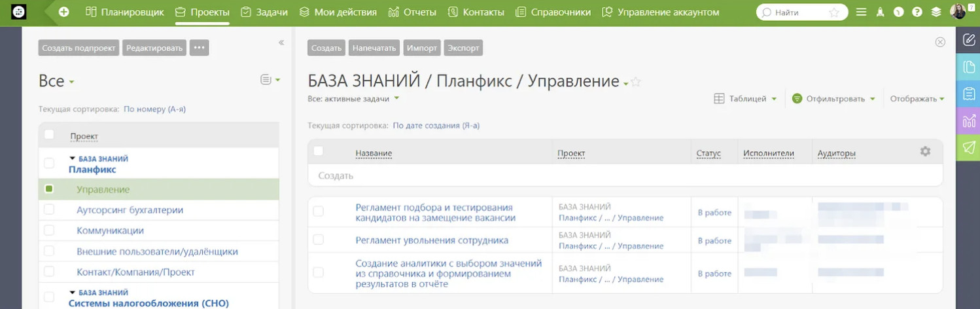This screenshot has height=309, width=980.
Task: Click the По дате создания (Я-а) sort link
Action: point(436,125)
